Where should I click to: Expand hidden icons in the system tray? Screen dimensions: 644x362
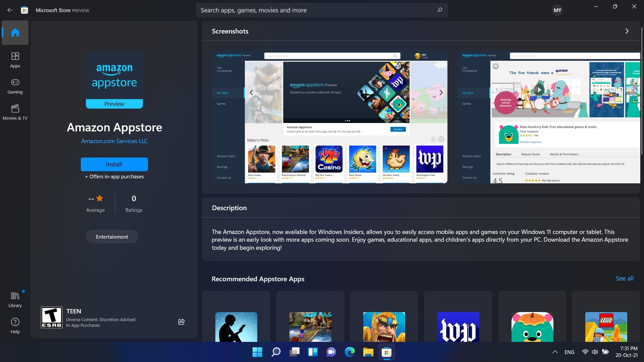tap(554, 352)
